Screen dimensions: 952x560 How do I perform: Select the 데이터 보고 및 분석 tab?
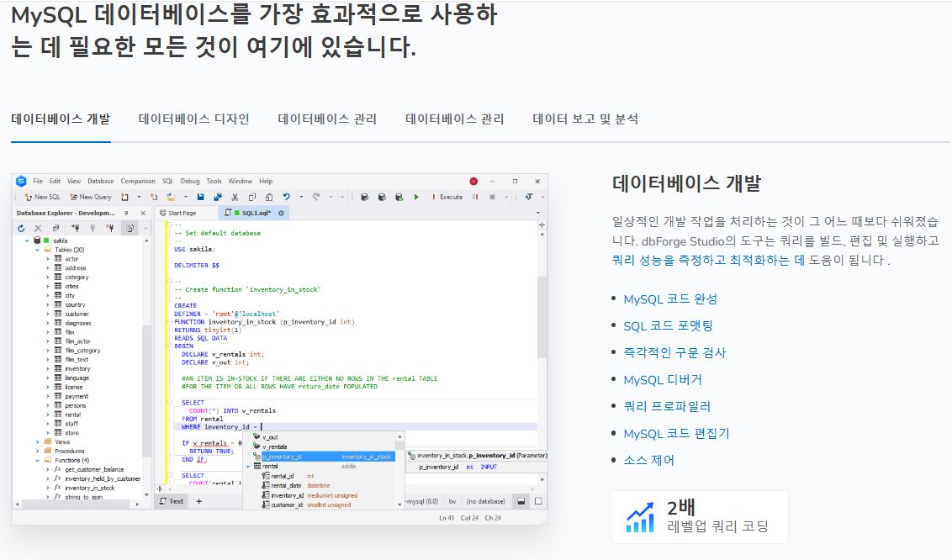pos(585,119)
